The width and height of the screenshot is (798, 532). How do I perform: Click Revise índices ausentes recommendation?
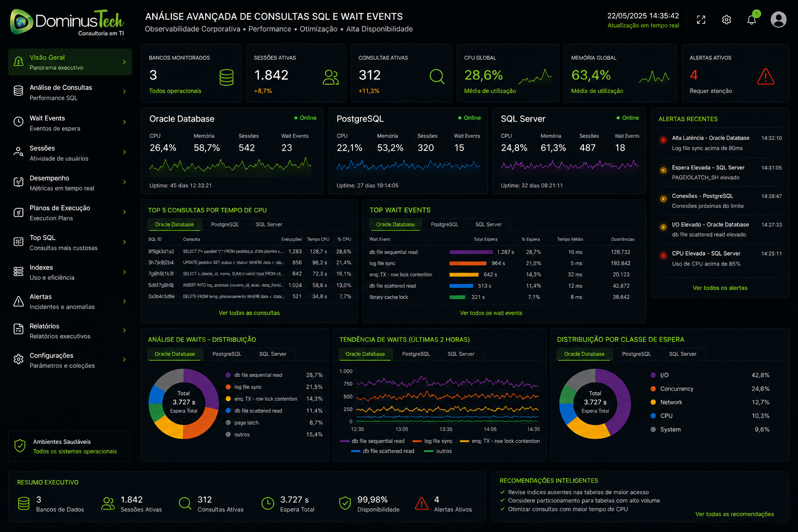[x=578, y=492]
